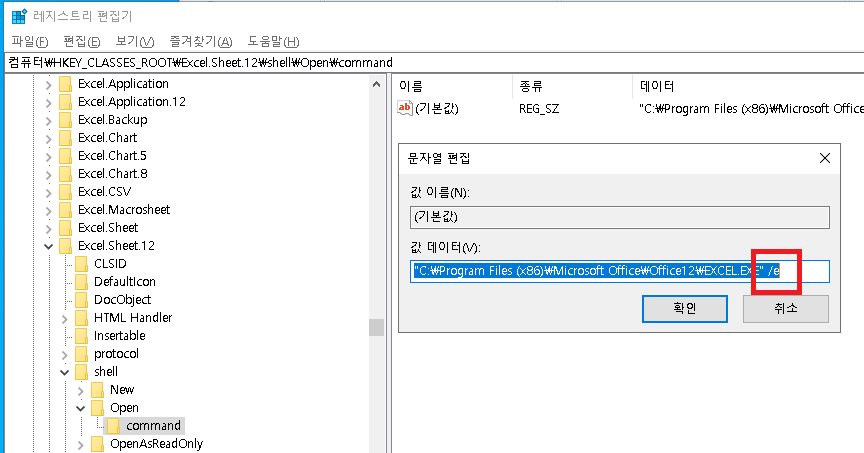The height and width of the screenshot is (453, 864).
Task: Open the 편집(E) menu
Action: [x=82, y=41]
